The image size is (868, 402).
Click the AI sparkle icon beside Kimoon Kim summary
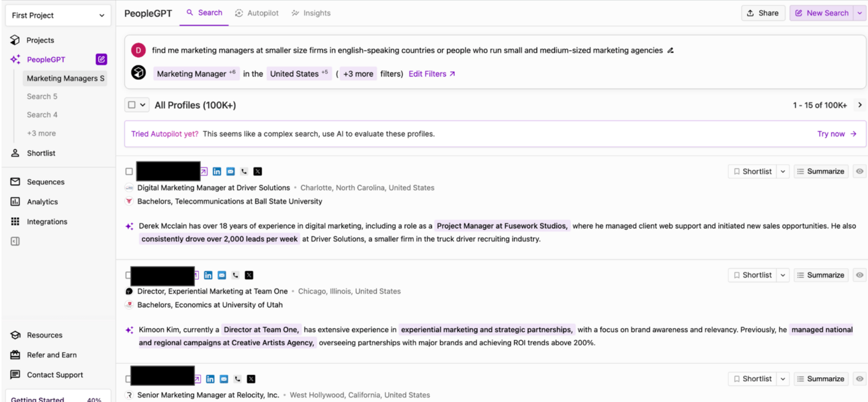click(x=129, y=330)
